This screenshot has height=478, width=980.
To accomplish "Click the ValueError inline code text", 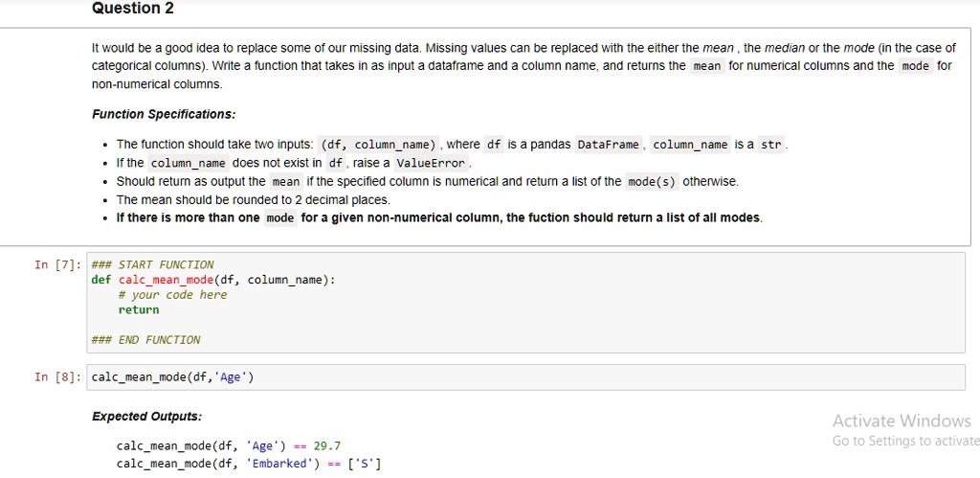I will point(432,163).
